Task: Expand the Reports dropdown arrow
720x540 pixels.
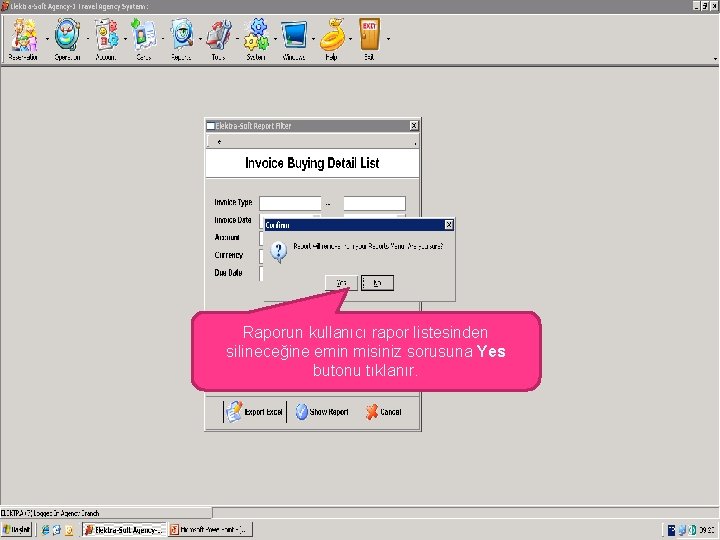Action: (x=200, y=39)
